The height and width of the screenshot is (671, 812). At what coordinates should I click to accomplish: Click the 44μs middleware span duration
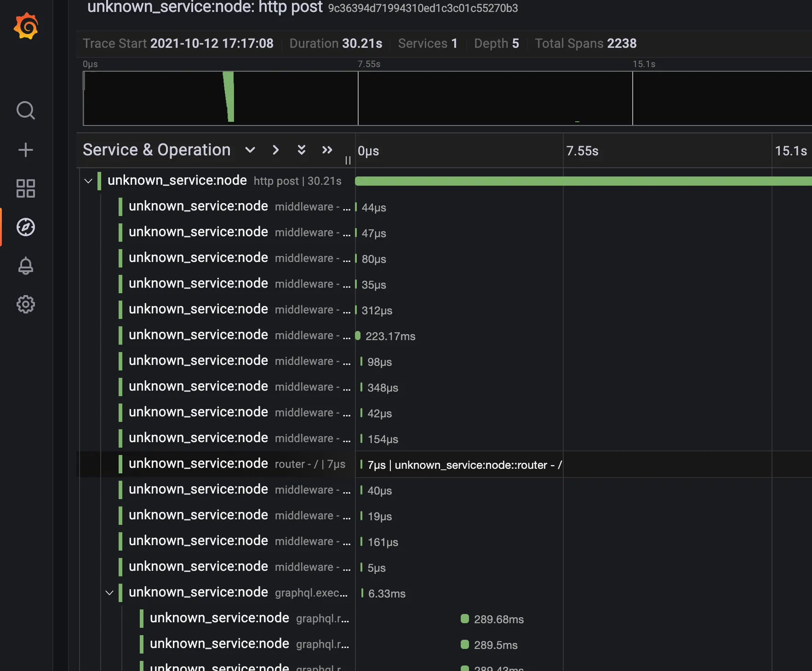tap(374, 208)
